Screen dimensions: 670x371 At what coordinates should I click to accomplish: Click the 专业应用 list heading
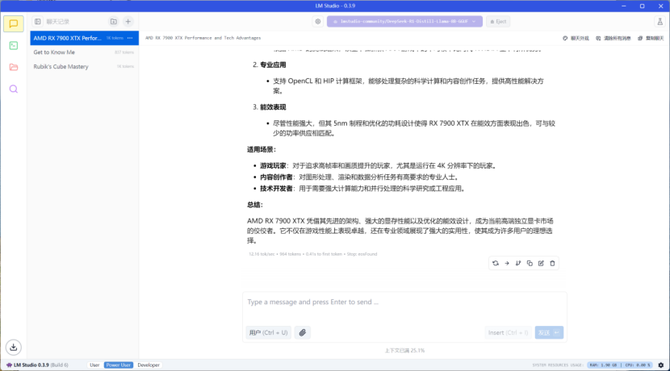273,65
